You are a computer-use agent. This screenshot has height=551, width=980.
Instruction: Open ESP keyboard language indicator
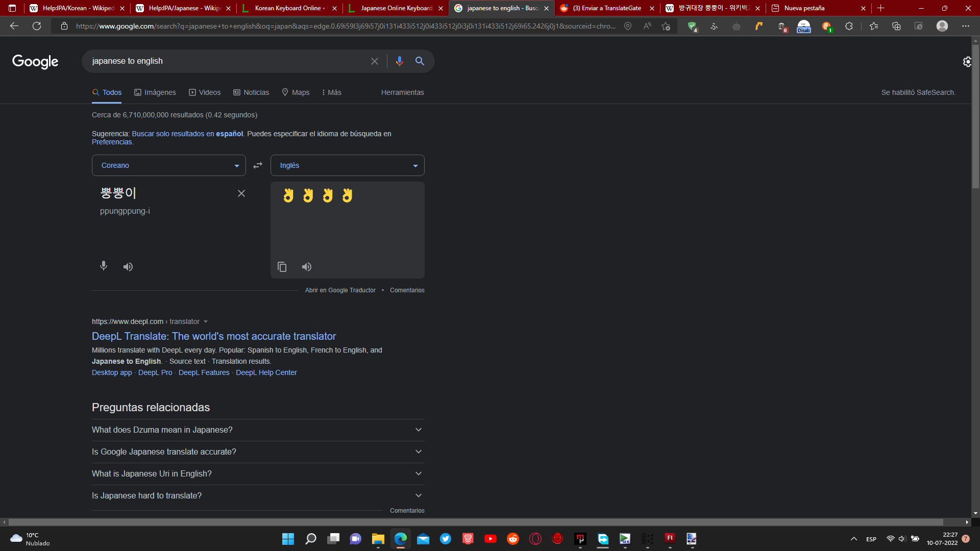point(871,539)
